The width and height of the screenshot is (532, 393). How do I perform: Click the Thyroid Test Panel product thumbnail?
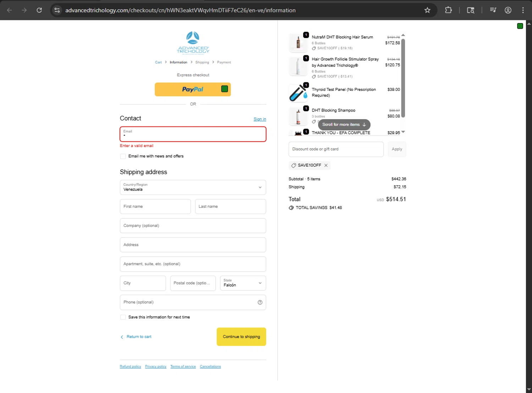pos(298,93)
